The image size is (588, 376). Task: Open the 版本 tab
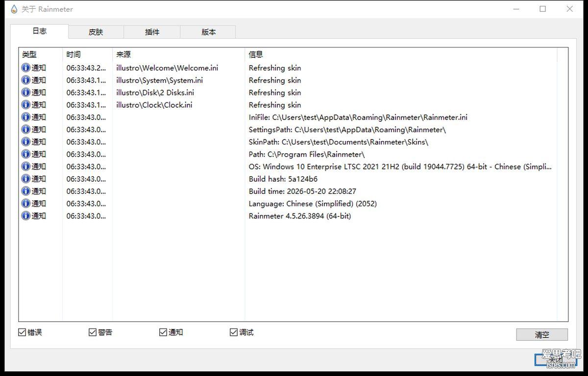pyautogui.click(x=208, y=32)
